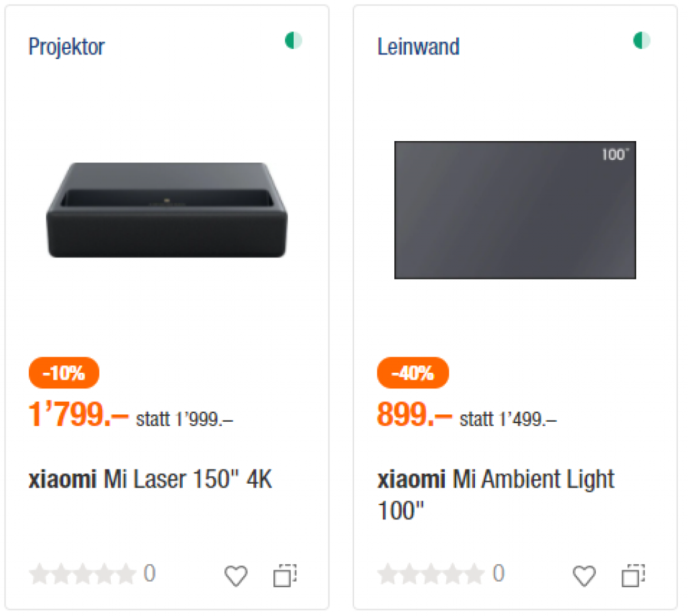
Task: Click the 1'799.– sale price
Action: click(78, 416)
